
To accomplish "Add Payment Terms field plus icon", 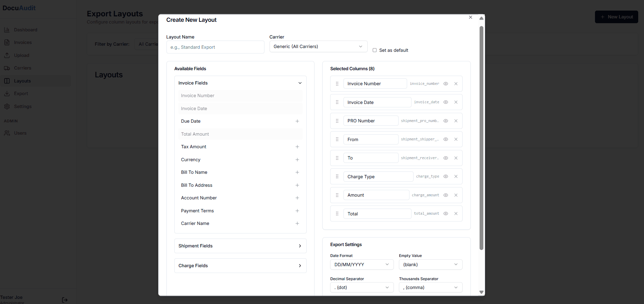I will click(x=297, y=211).
